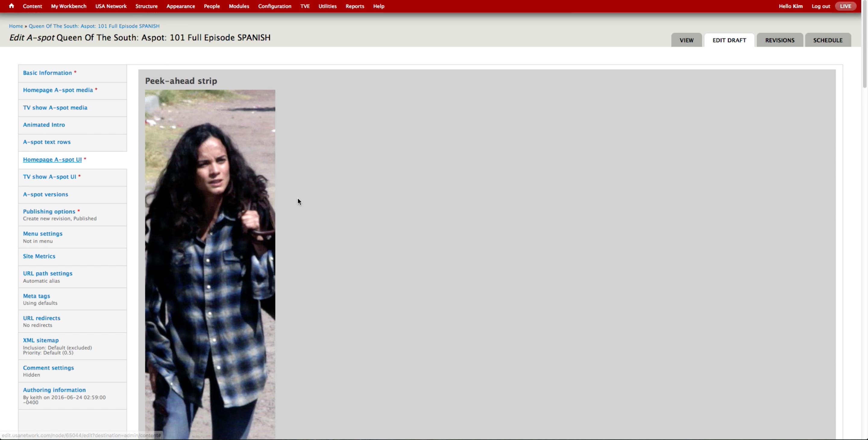
Task: Open TV show A-spot UI section
Action: click(49, 177)
